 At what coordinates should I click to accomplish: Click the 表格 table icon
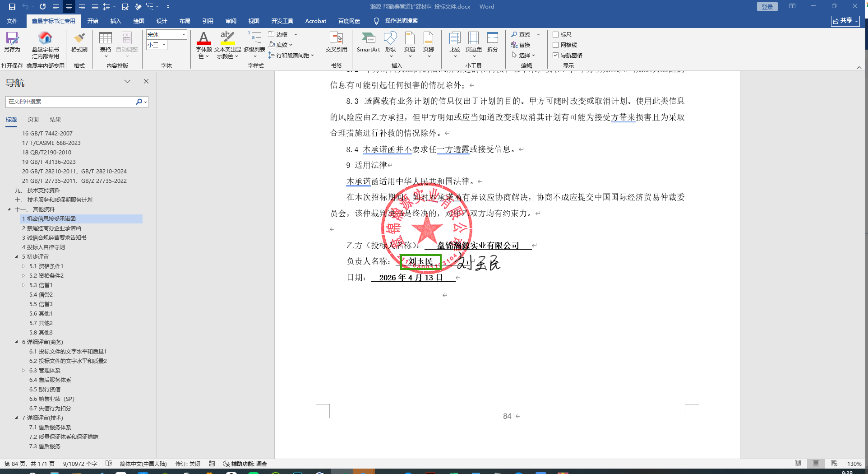[x=106, y=44]
